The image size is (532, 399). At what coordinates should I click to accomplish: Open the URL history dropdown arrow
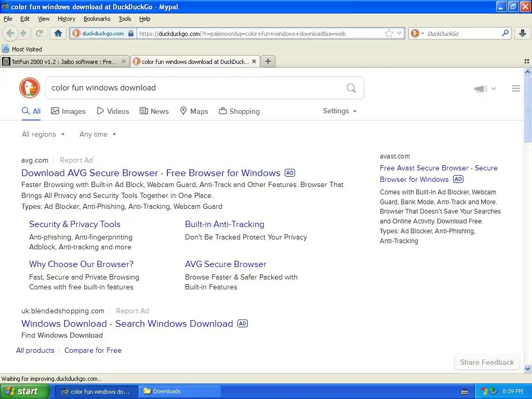pyautogui.click(x=400, y=33)
